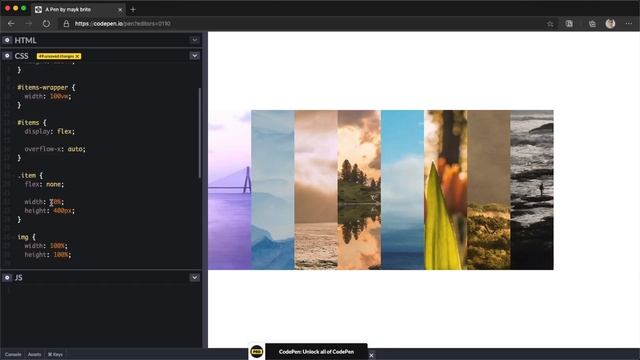640x360 pixels.
Task: Click the CodePen PRO badge icon
Action: point(257,351)
